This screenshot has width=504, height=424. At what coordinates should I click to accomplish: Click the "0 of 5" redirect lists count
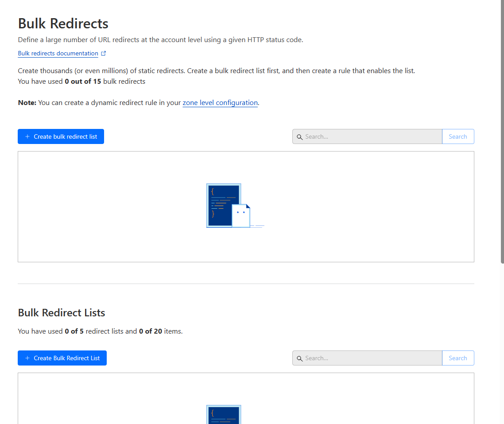[74, 331]
